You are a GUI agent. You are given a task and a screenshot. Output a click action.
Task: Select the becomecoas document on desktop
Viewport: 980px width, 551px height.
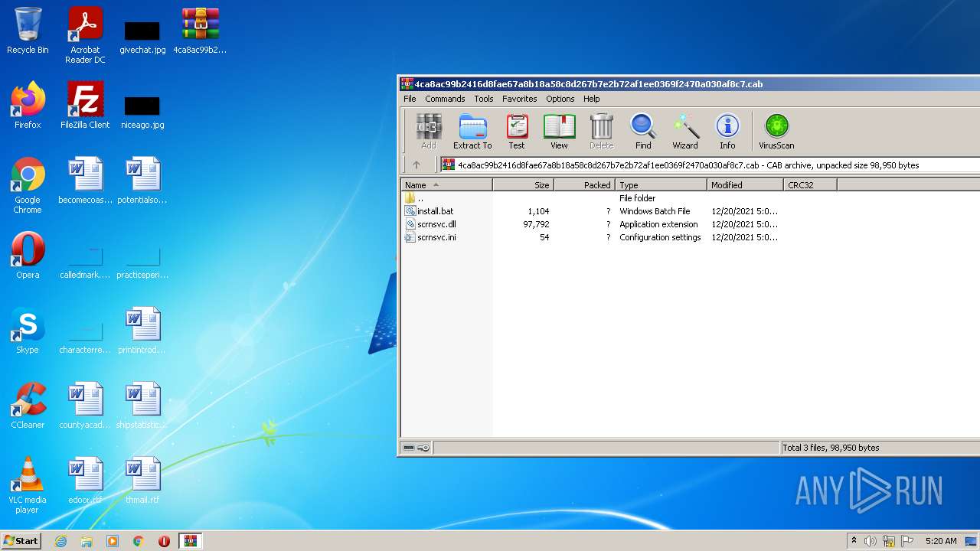(x=85, y=181)
